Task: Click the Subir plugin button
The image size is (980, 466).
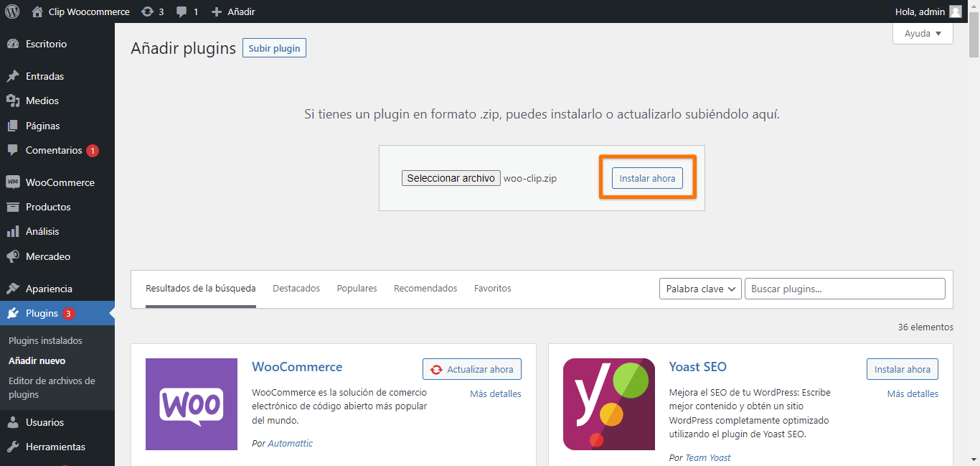Action: (x=275, y=48)
